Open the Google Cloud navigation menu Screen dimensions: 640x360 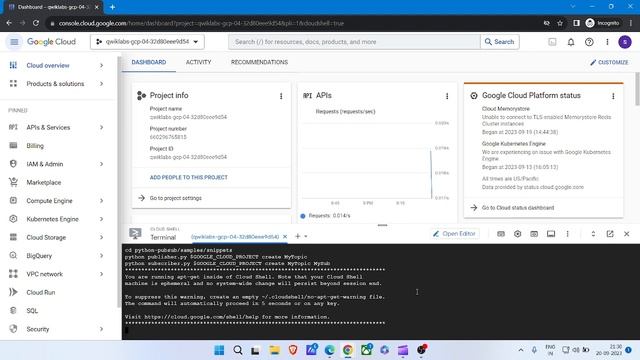[x=14, y=42]
